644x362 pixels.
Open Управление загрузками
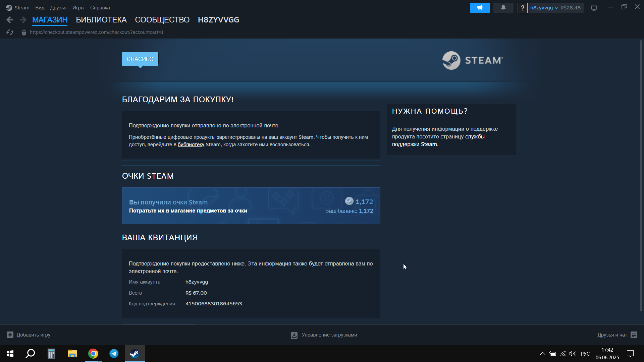[x=324, y=335]
